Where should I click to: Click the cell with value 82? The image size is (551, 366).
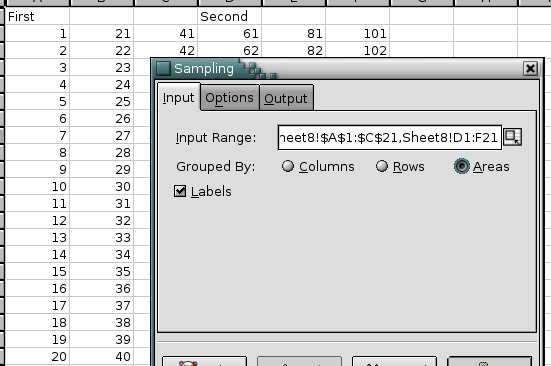click(294, 50)
